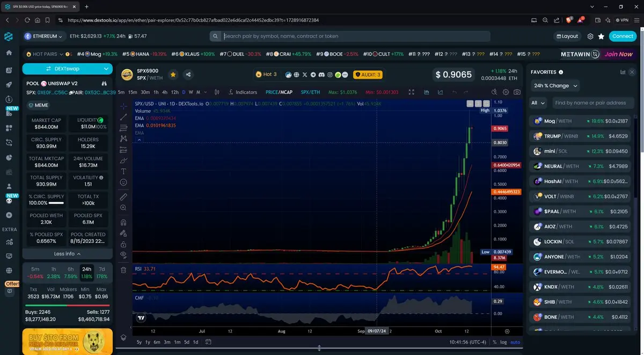Image resolution: width=644 pixels, height=355 pixels.
Task: Set chart timeframe to 4h
Action: [165, 92]
